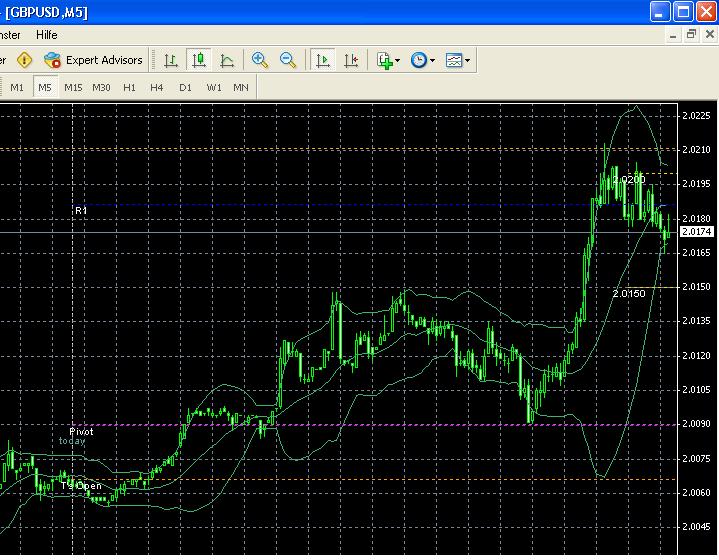Click the yellow diamond alert icon
The image size is (719, 560).
(24, 60)
